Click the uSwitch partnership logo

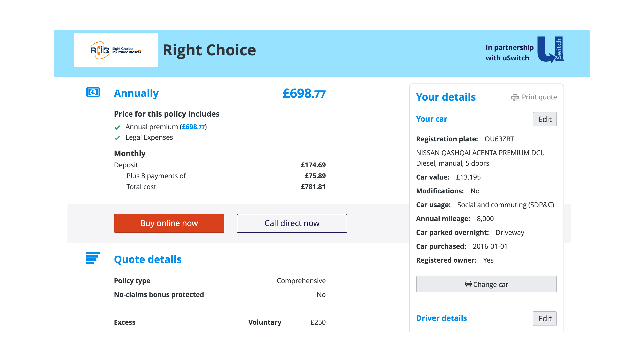pos(550,49)
